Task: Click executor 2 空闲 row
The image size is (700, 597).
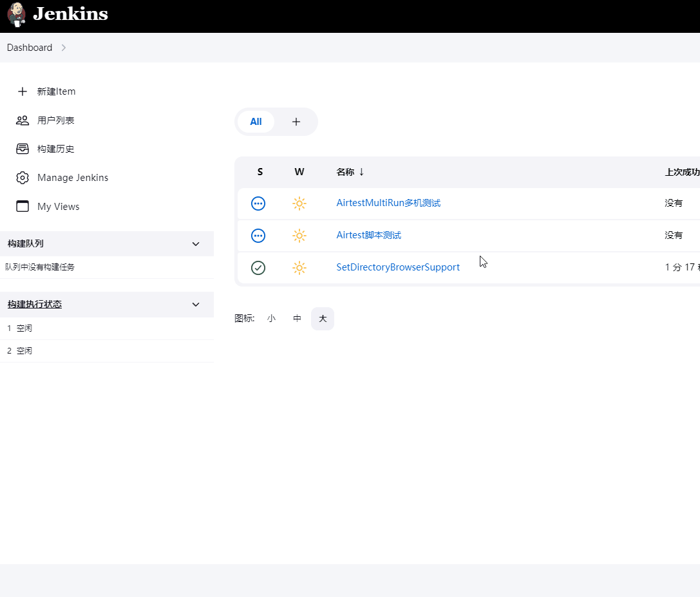Action: [x=107, y=351]
